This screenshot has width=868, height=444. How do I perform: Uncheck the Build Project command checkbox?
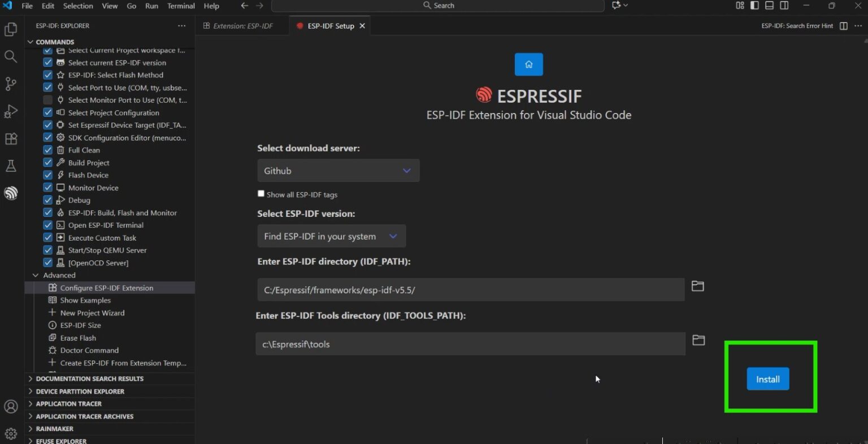pos(48,163)
